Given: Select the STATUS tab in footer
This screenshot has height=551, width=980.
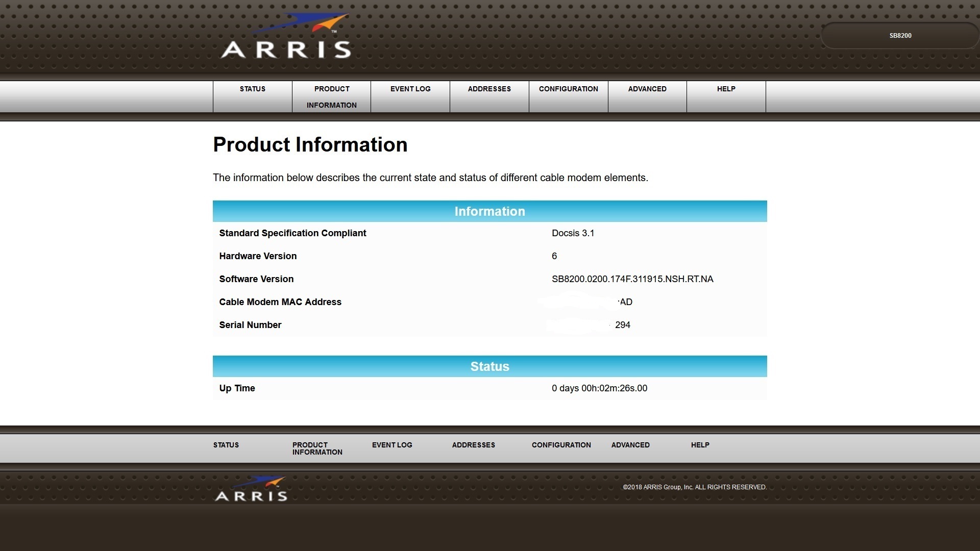Looking at the screenshot, I should click(226, 445).
